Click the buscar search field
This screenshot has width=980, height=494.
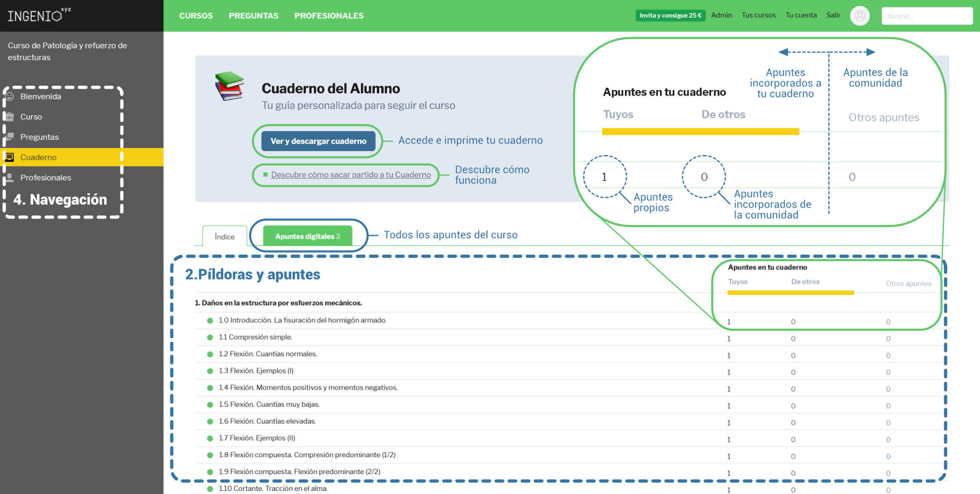[927, 16]
